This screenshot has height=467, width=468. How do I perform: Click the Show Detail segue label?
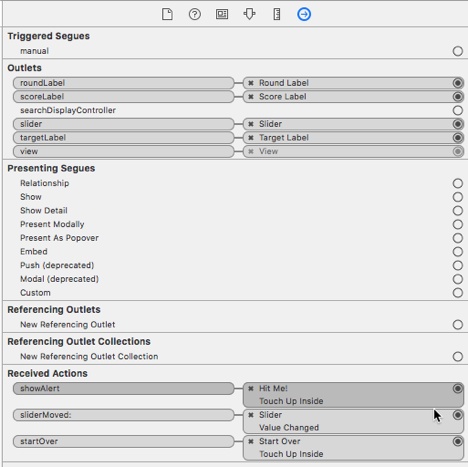44,211
